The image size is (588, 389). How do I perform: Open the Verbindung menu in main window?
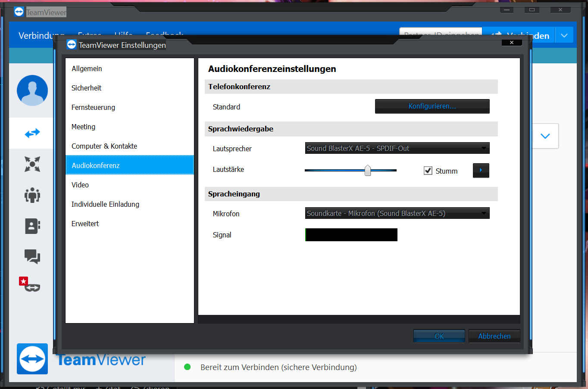coord(41,36)
